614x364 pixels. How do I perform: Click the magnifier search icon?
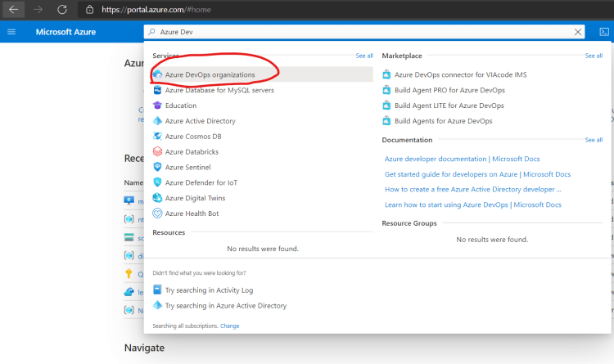[x=152, y=32]
